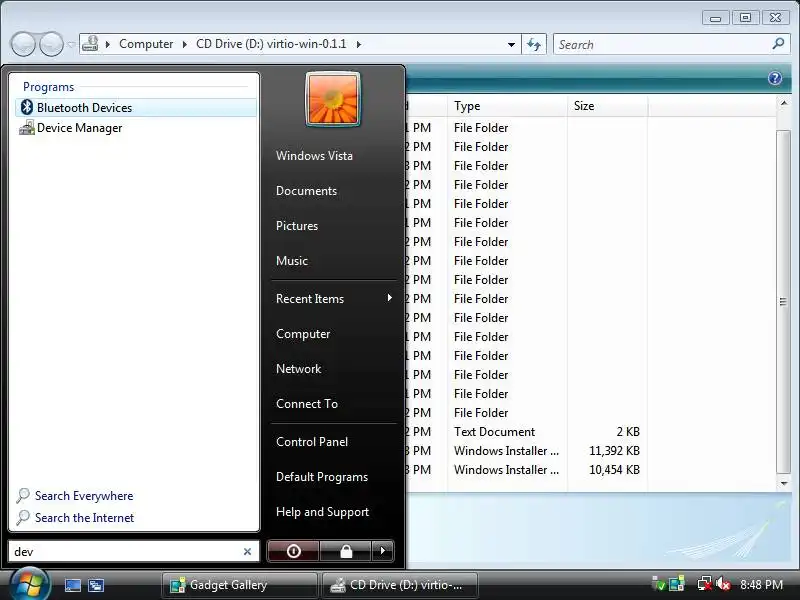Click the blue Help question mark icon
Image resolution: width=800 pixels, height=600 pixels.
pyautogui.click(x=774, y=78)
